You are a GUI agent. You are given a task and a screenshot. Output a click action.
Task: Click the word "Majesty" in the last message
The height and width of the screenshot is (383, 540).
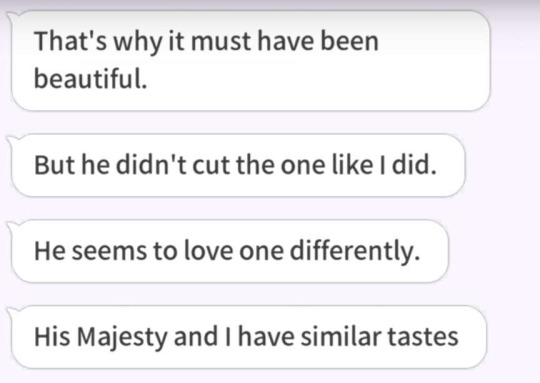point(122,338)
